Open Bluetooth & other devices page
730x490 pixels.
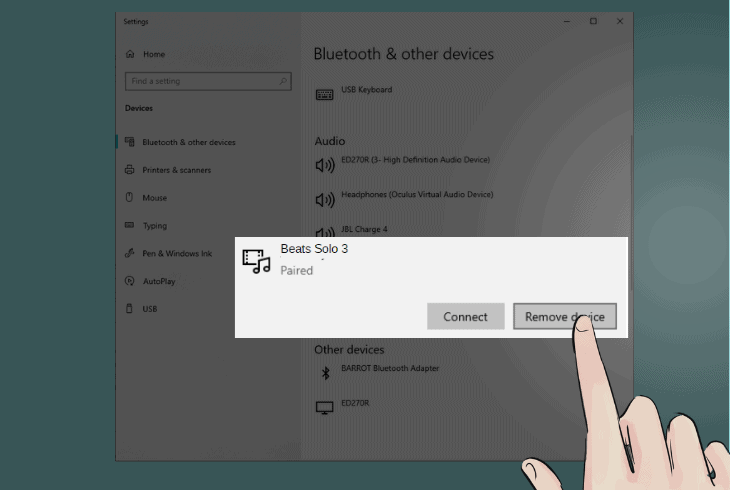[189, 142]
